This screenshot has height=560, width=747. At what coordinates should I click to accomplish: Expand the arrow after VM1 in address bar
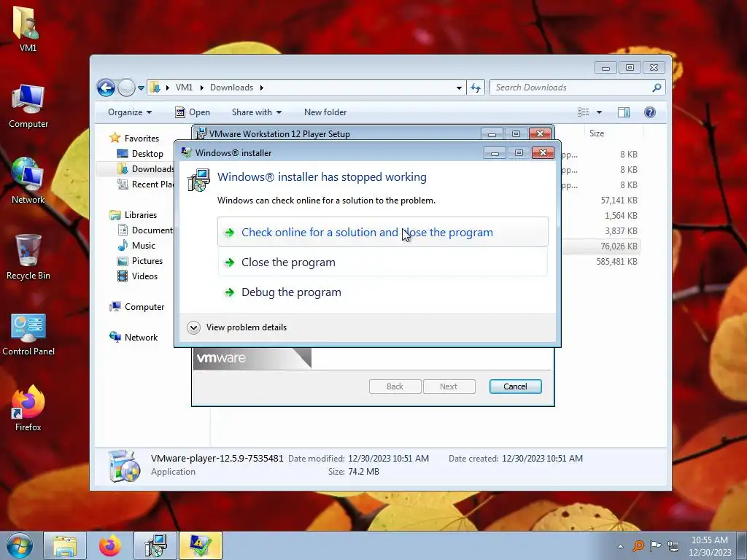[x=202, y=87]
